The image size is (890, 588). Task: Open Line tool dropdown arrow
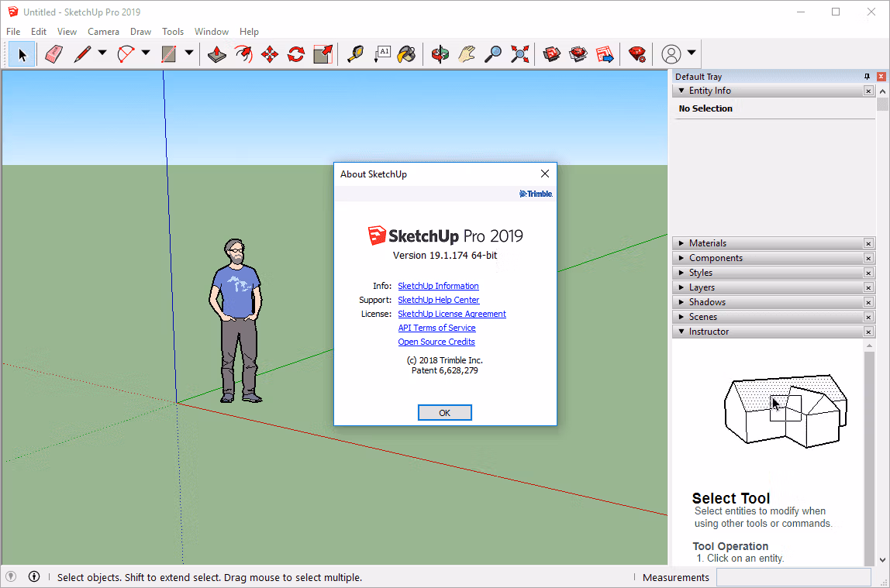[x=102, y=53]
